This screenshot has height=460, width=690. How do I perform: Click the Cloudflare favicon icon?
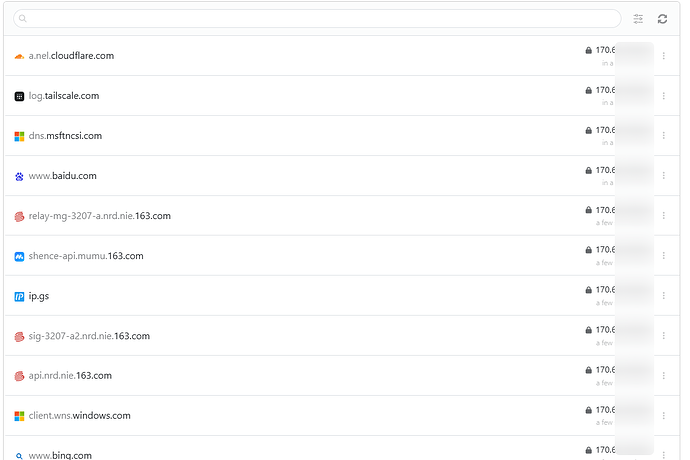click(x=19, y=56)
